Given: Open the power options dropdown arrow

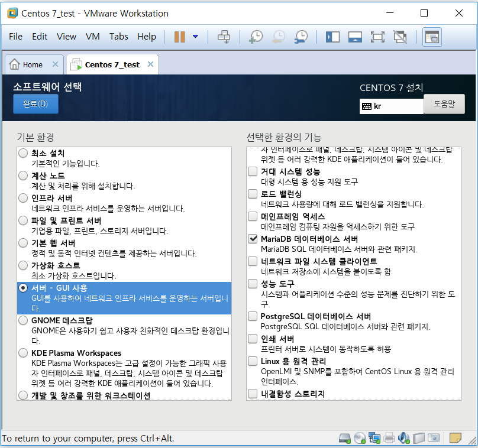Looking at the screenshot, I should point(195,37).
